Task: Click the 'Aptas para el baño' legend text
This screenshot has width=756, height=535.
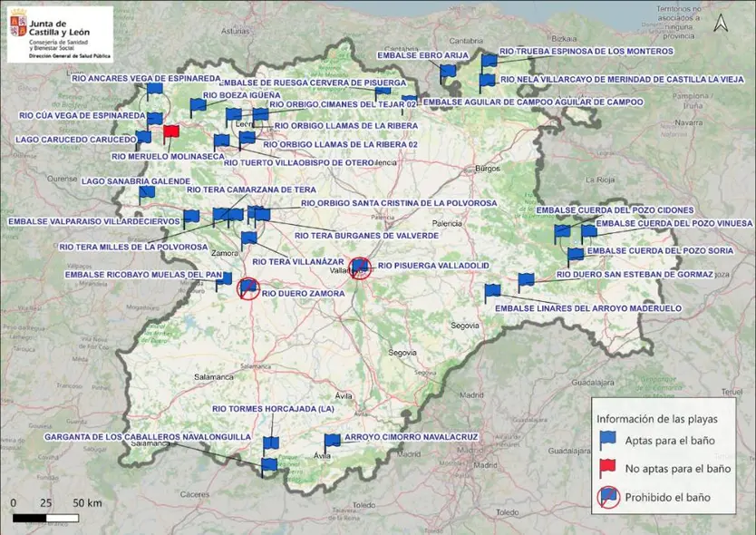Action: coord(670,441)
